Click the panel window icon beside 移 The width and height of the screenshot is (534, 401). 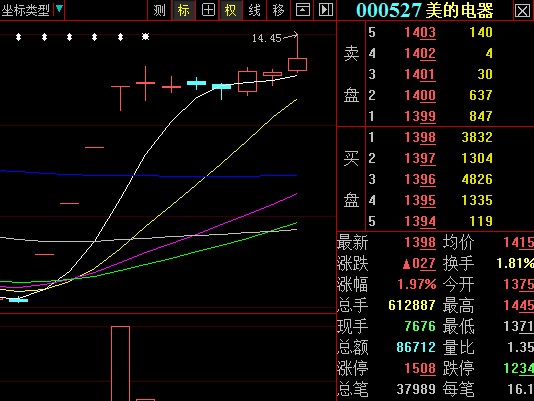coord(302,10)
